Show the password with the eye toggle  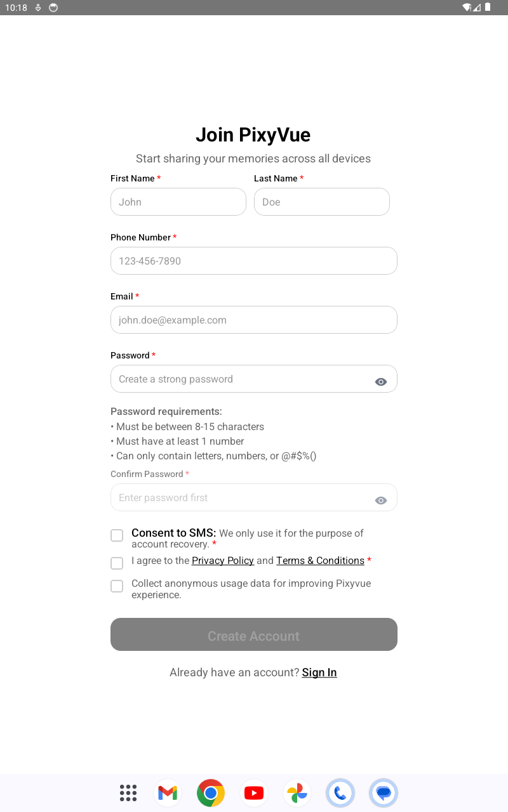pyautogui.click(x=380, y=381)
